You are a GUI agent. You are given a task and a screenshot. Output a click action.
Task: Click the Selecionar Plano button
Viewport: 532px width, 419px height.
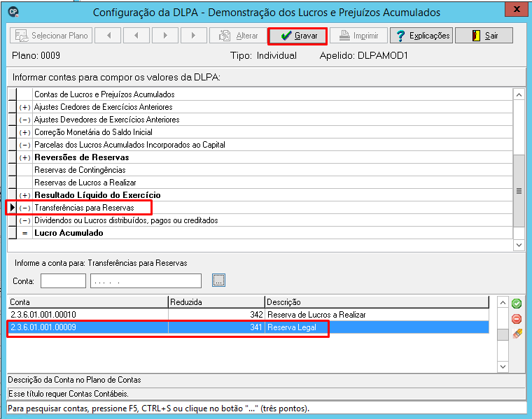tap(51, 36)
